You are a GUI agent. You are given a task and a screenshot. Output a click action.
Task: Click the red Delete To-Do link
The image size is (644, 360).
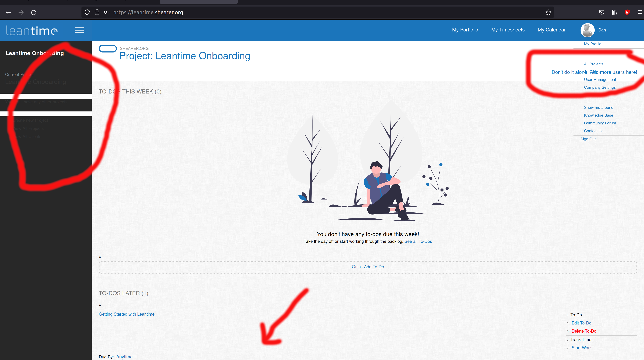tap(584, 331)
